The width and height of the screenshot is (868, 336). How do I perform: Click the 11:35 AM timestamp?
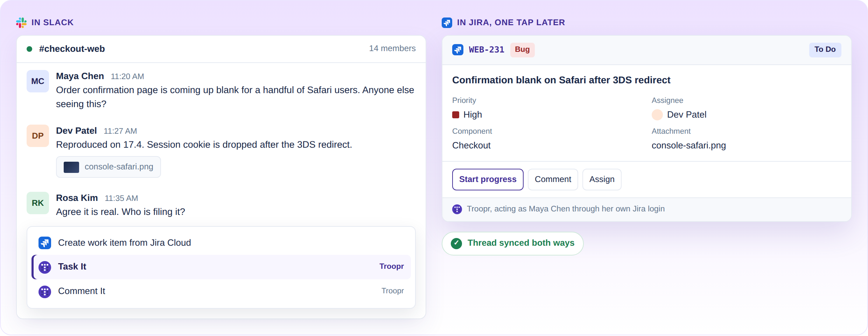pyautogui.click(x=121, y=198)
